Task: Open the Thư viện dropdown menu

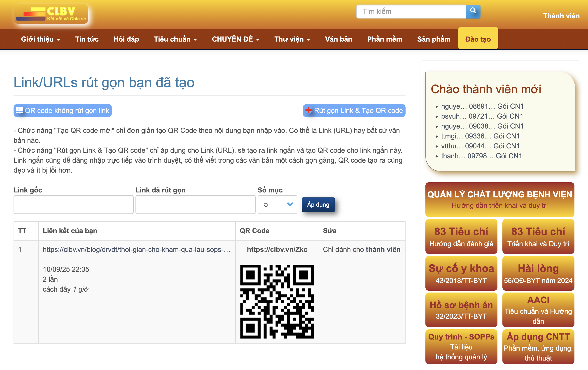Action: [292, 39]
